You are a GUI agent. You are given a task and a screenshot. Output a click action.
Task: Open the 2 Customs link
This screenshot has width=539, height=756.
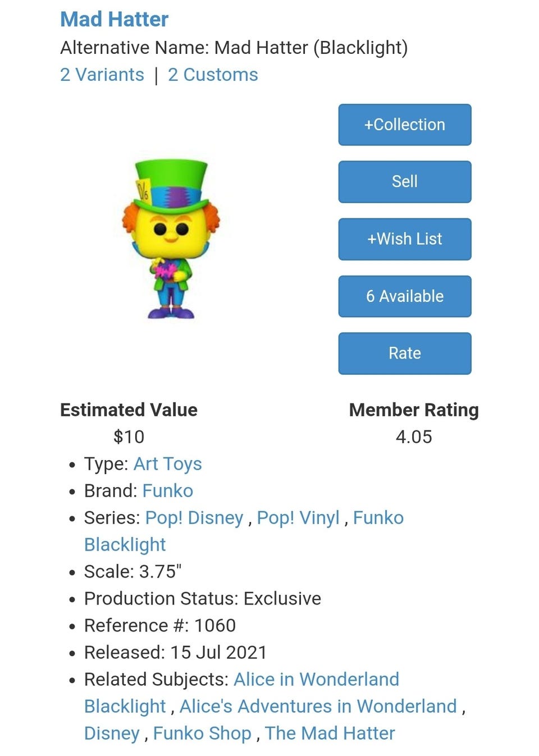(213, 75)
